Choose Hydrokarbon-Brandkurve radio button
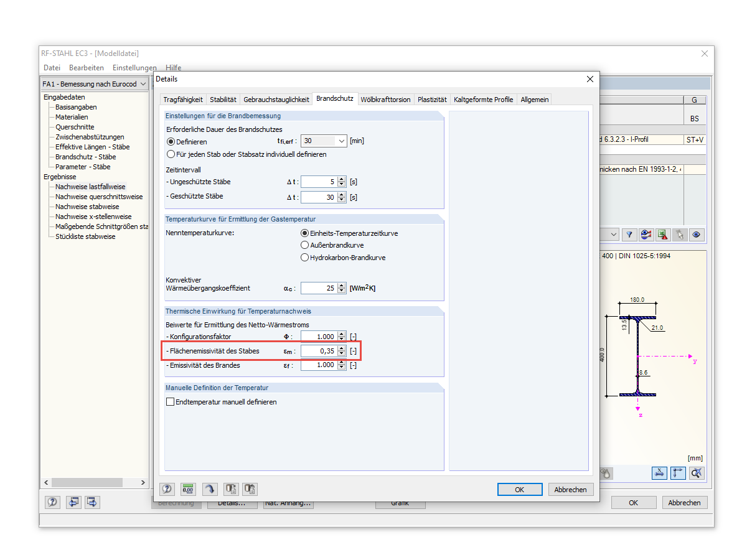 pos(305,257)
